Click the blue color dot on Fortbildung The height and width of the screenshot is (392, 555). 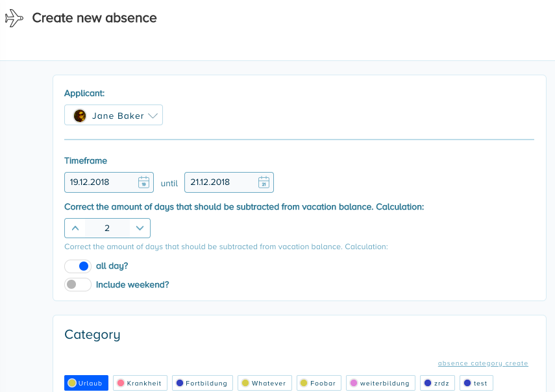click(x=179, y=383)
